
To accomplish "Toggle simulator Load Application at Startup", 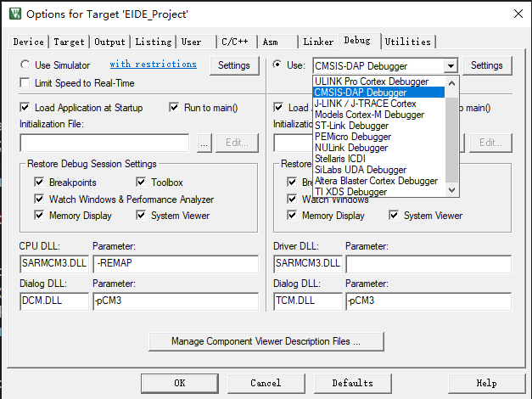I will pyautogui.click(x=25, y=108).
